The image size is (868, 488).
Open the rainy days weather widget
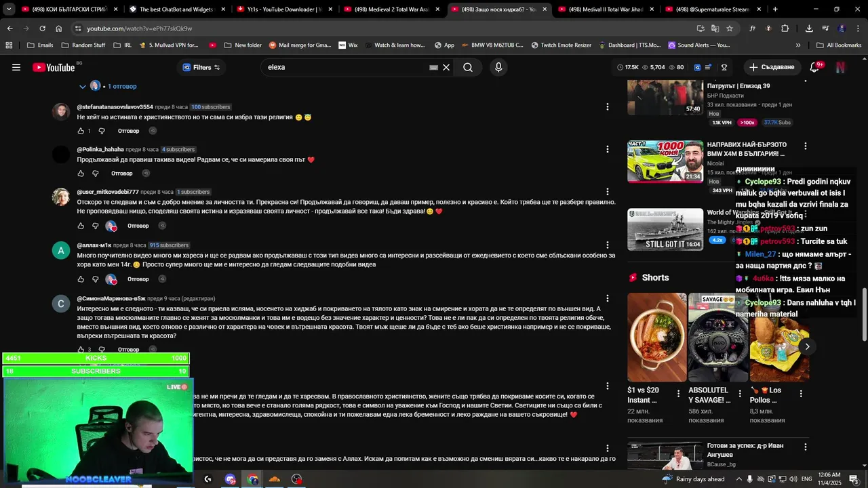[x=693, y=479]
